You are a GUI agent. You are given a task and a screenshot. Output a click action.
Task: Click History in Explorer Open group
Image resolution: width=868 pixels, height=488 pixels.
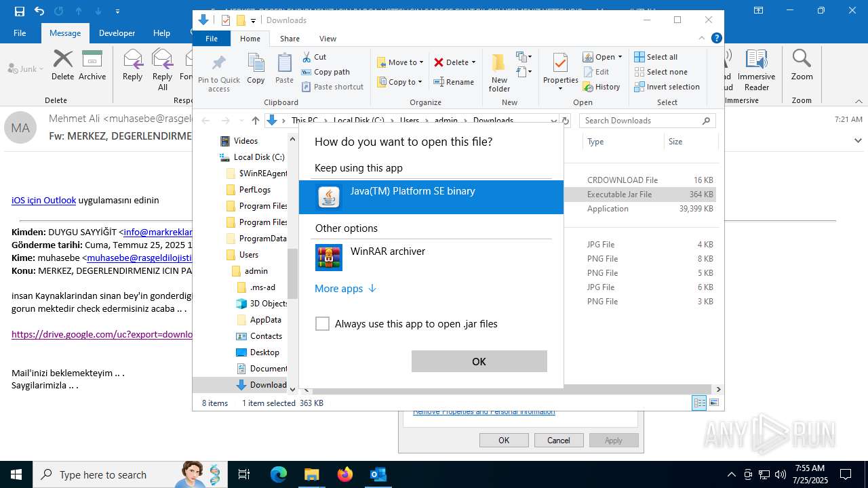pyautogui.click(x=601, y=87)
